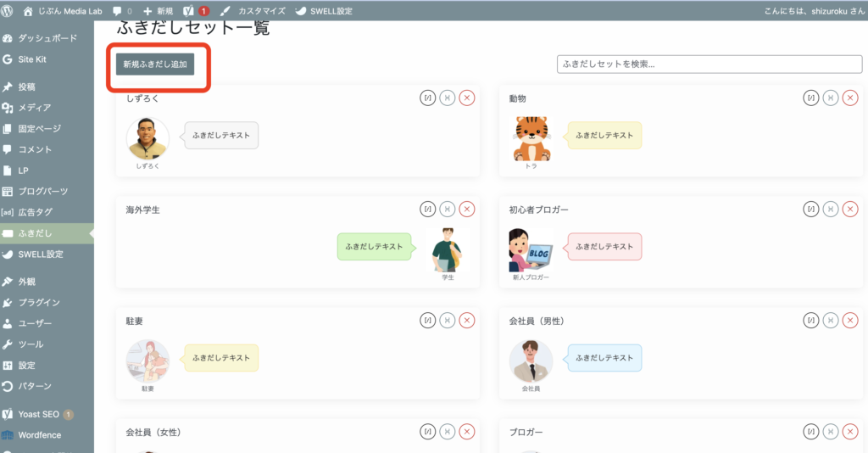This screenshot has height=453, width=868.
Task: Open the ＋新規 menu in the admin bar
Action: click(x=159, y=11)
